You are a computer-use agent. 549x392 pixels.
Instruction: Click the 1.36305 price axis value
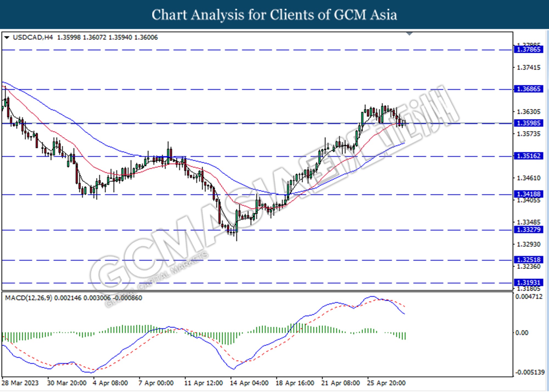coord(528,112)
